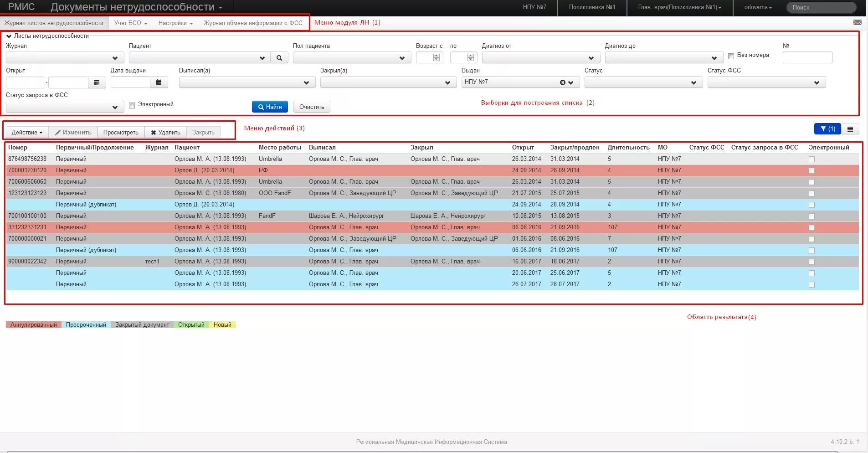Toggle Электронный checkbox for row 876498756238

[812, 160]
